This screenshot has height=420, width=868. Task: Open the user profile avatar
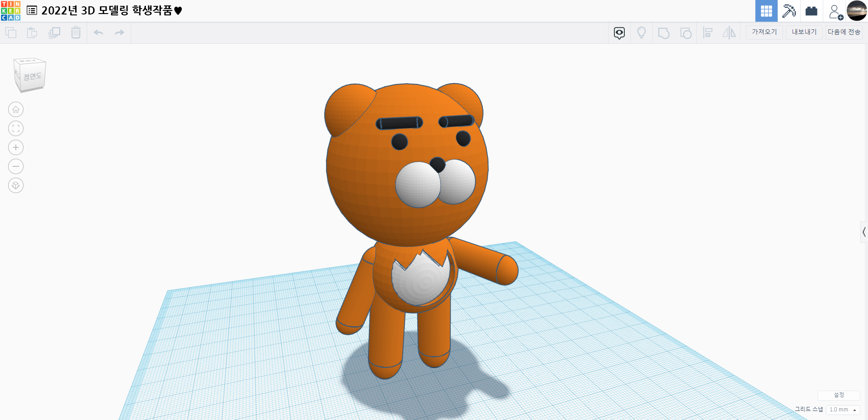click(x=857, y=11)
